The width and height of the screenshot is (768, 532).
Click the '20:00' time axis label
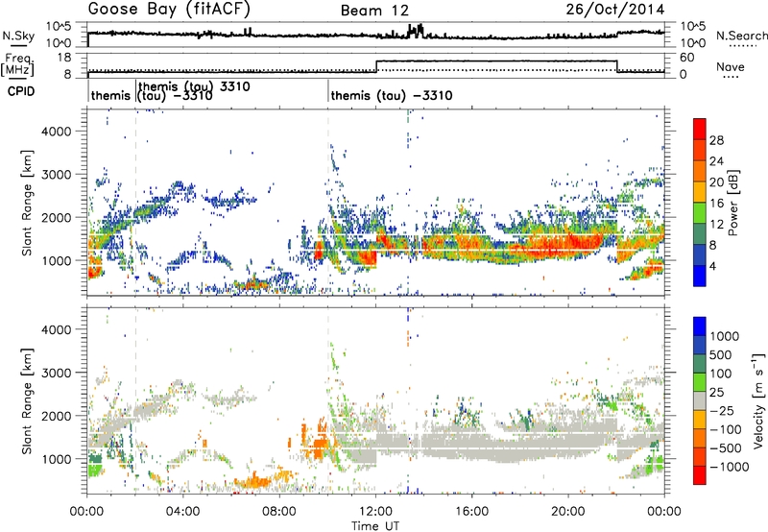pos(568,512)
